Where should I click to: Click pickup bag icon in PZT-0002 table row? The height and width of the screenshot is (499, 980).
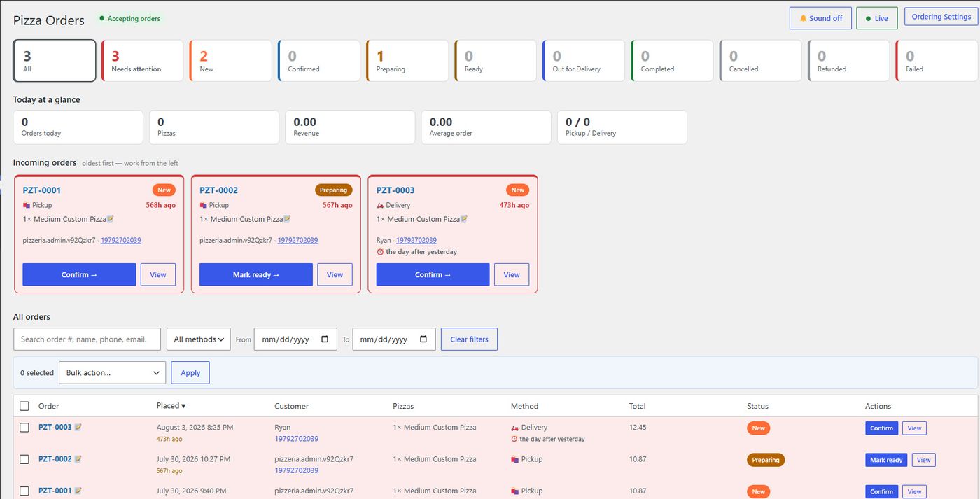515,459
